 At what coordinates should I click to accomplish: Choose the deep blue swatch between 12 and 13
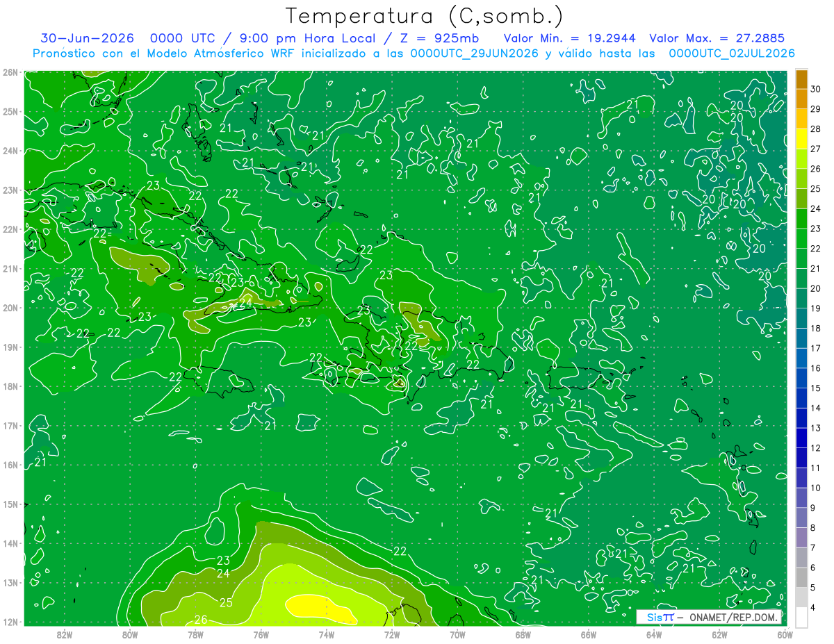pos(801,438)
